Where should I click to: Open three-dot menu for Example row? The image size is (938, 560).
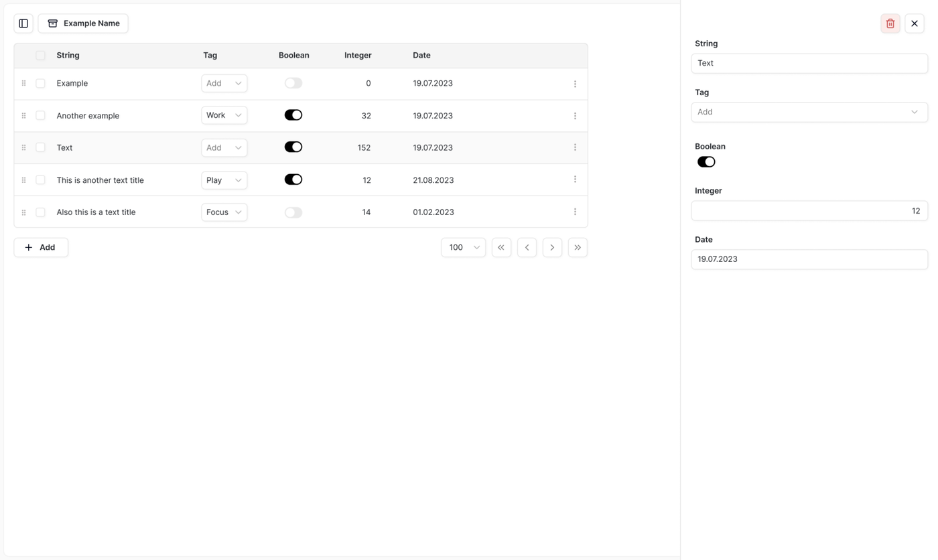(x=575, y=84)
